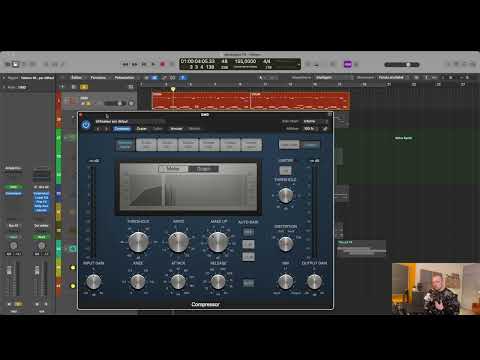Select the fifth compressor circuit model
The image size is (480, 360).
[209, 145]
